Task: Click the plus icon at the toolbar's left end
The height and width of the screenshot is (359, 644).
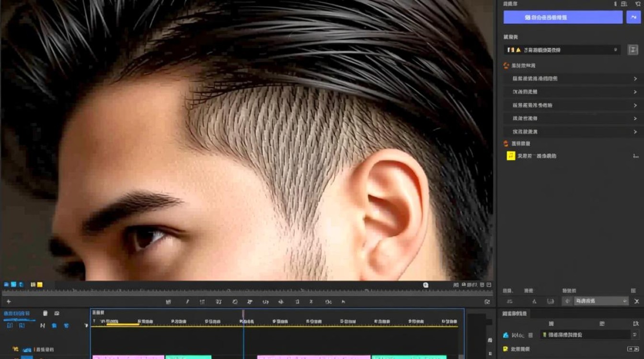Action: [x=8, y=302]
